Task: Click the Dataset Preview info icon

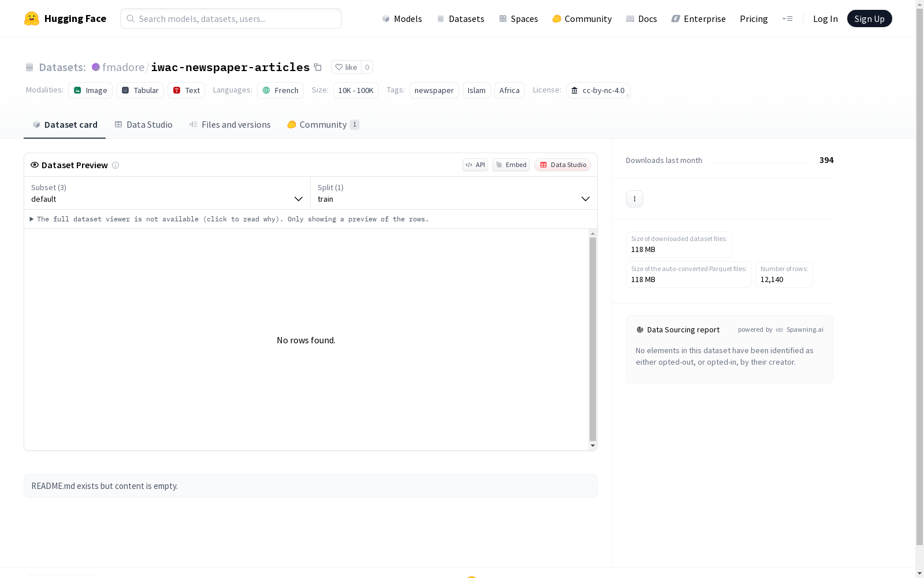Action: pos(115,165)
